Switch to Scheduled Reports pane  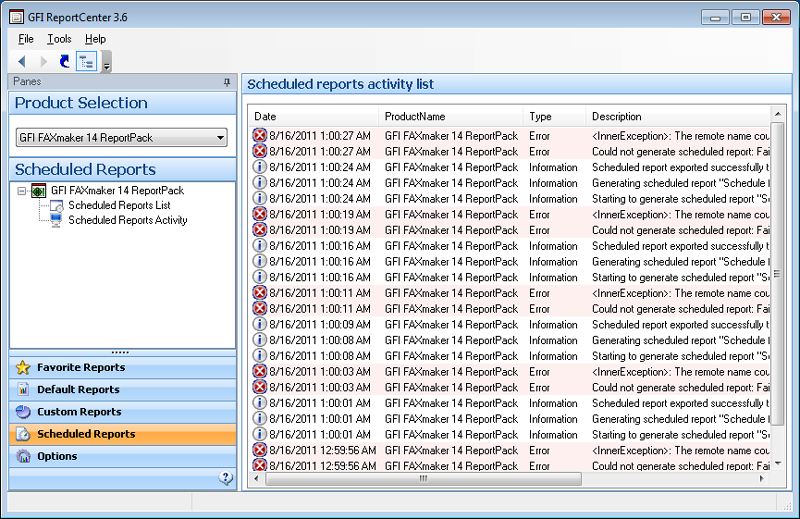(x=122, y=434)
